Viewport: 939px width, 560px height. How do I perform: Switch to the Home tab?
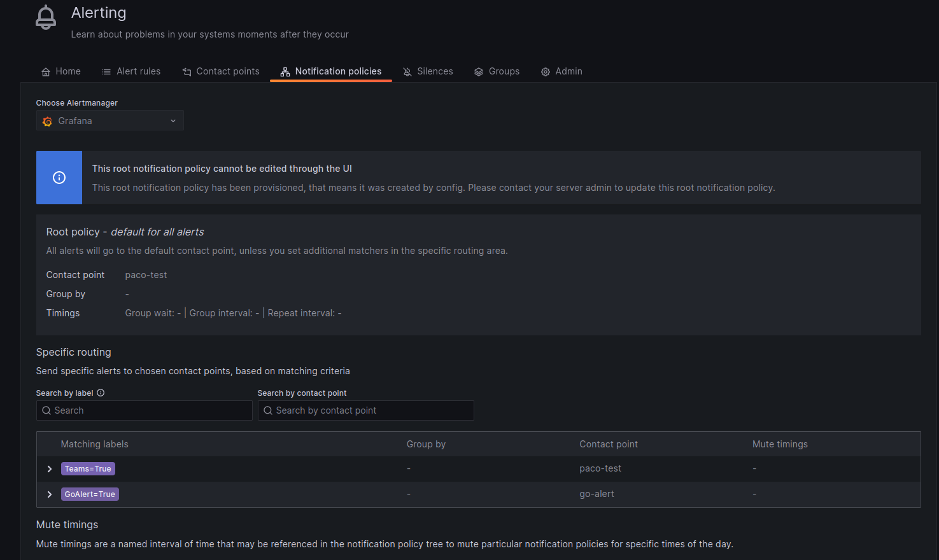[61, 71]
